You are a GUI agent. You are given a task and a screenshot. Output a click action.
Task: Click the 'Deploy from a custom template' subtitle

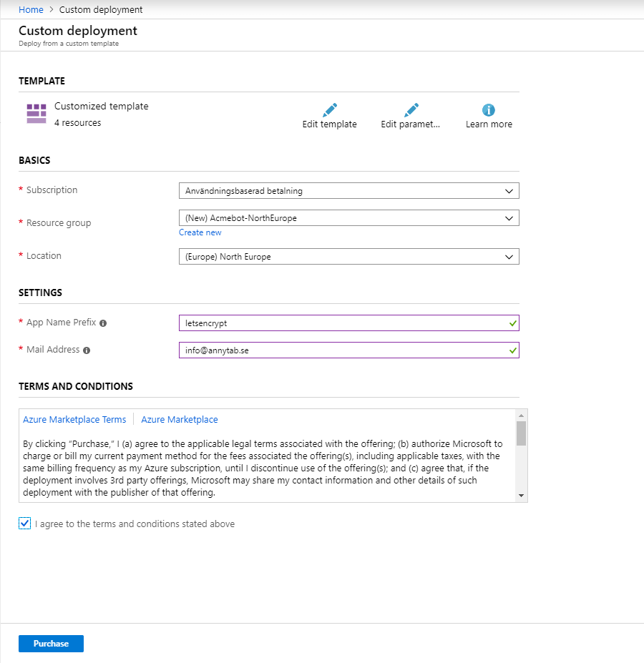click(69, 44)
